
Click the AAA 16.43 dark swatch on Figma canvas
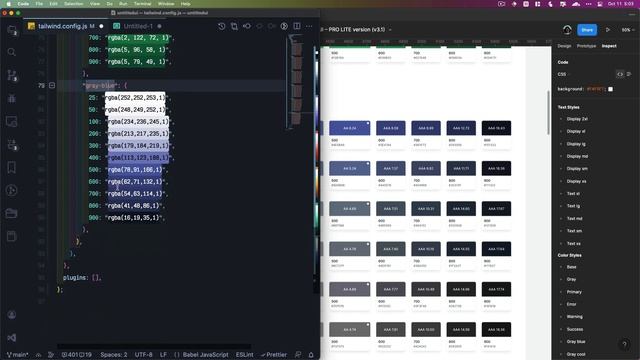click(496, 128)
